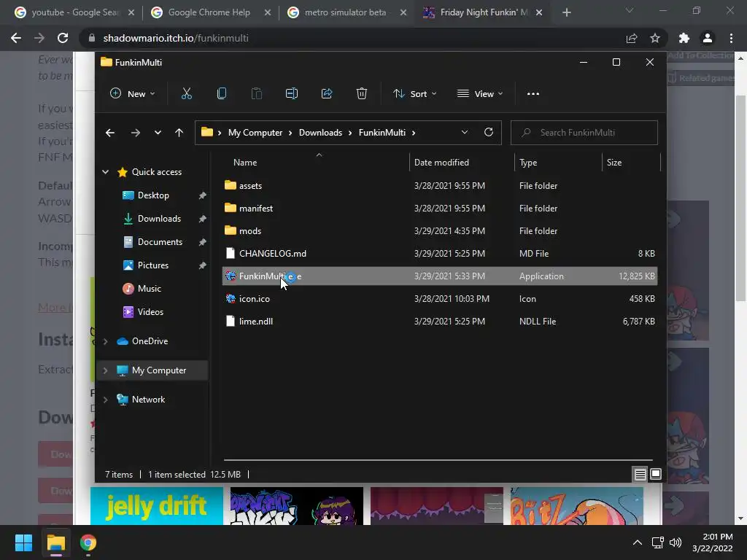The image size is (747, 560).
Task: Click the jelly drift game thumbnail
Action: 157,506
